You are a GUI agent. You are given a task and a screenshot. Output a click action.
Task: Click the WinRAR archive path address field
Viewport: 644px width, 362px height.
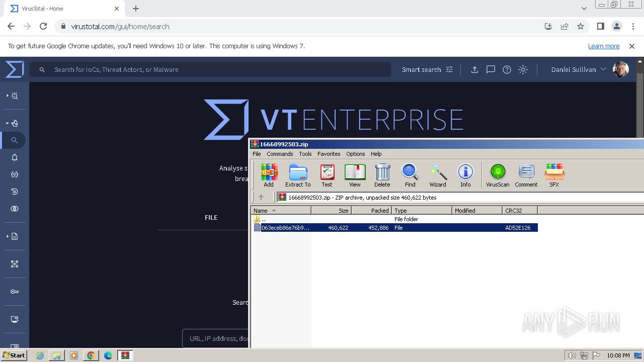[x=460, y=198]
